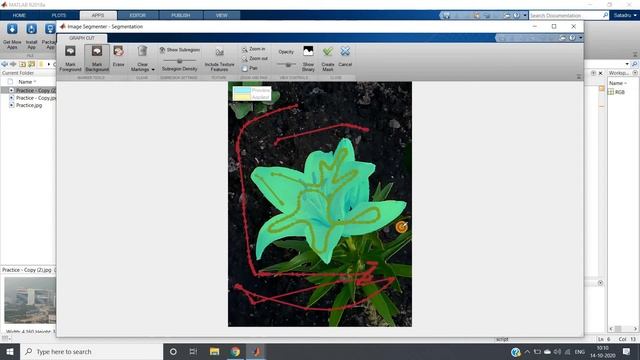Open the MATLAB EDITOR tab
640x360 pixels.
click(x=138, y=16)
